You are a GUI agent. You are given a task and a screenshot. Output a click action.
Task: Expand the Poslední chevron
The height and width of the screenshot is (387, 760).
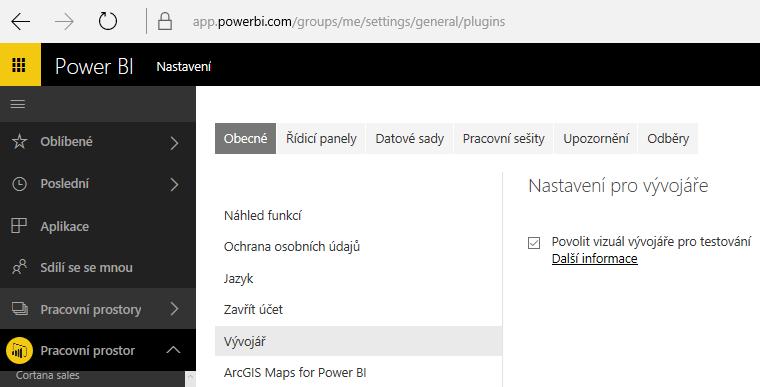pos(174,184)
